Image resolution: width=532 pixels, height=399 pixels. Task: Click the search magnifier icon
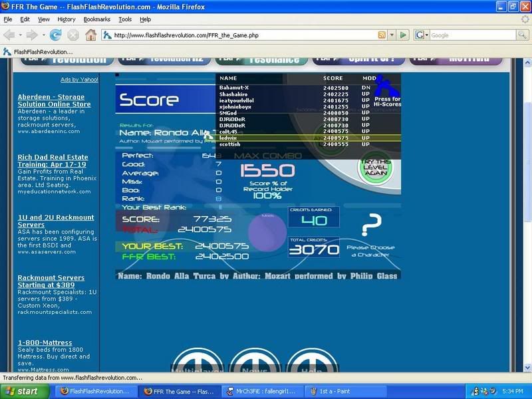(522, 35)
